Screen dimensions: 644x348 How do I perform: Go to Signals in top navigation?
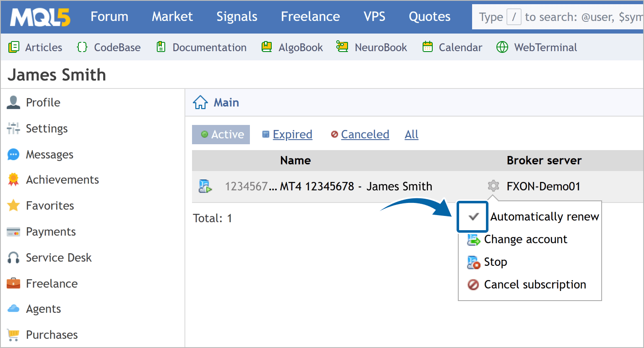tap(237, 16)
